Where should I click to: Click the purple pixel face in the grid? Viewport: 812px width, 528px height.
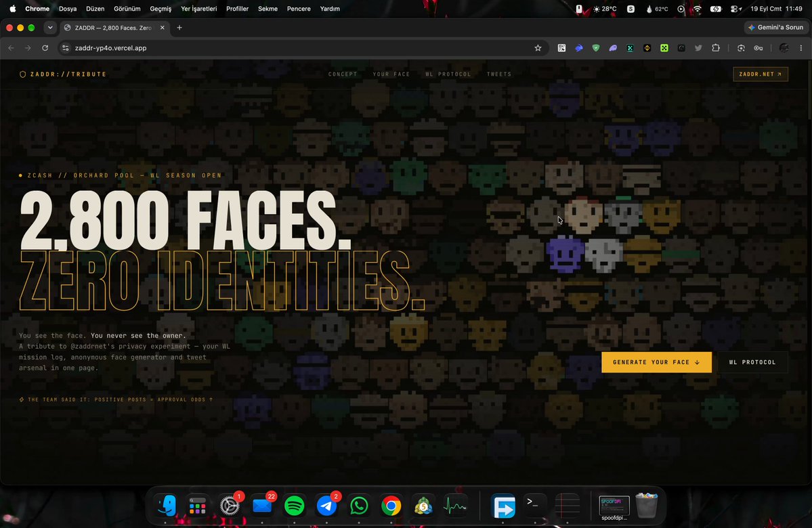click(x=564, y=254)
